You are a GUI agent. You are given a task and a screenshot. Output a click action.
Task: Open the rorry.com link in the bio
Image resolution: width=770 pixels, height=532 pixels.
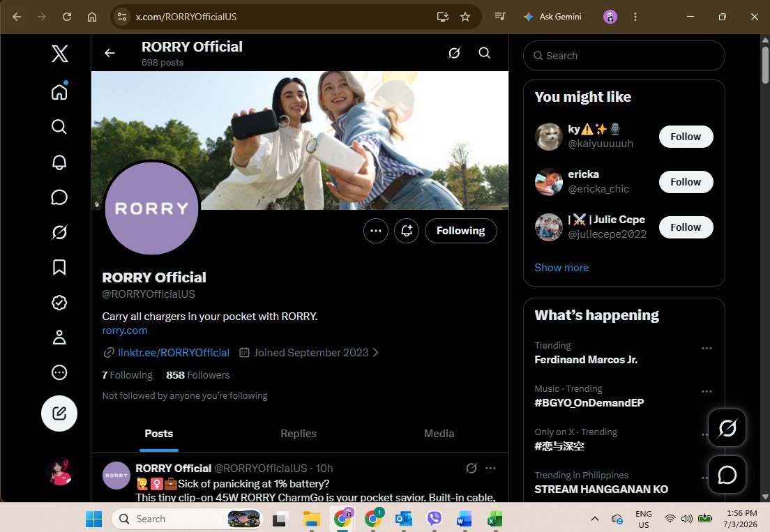point(125,330)
